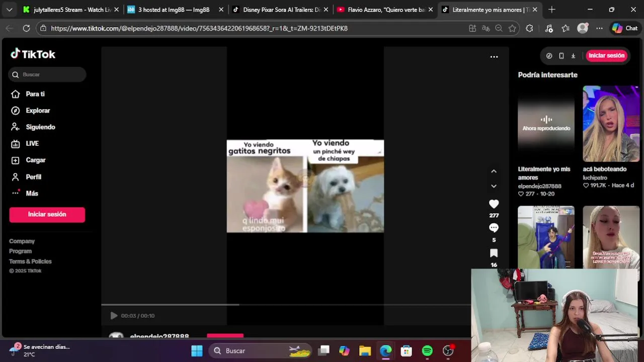Click the TikTok Buscar search field
The width and height of the screenshot is (644, 362).
pos(47,74)
